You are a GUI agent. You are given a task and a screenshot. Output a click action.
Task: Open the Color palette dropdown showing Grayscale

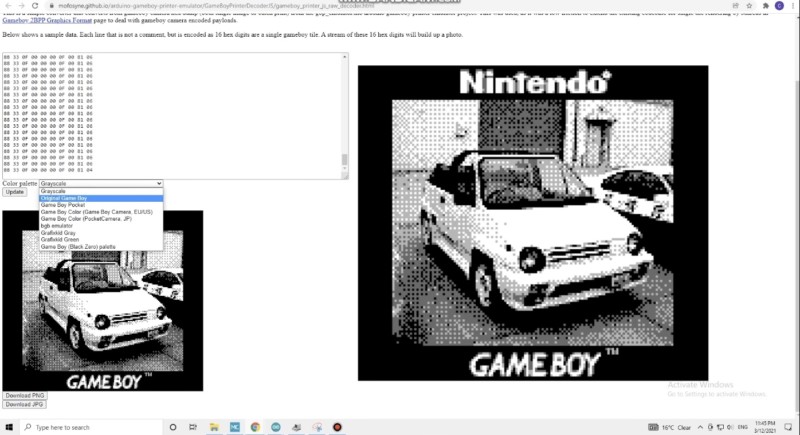tap(101, 183)
